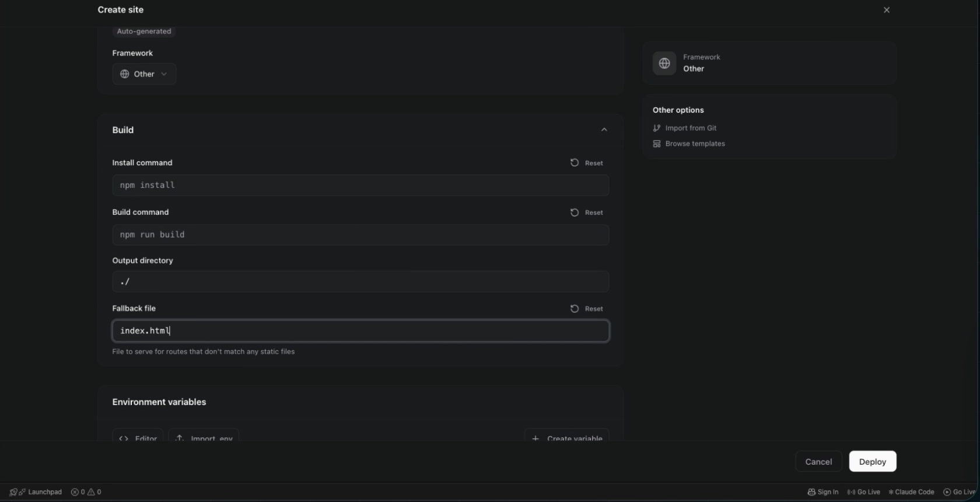Click the Environment variables heading
The image size is (980, 502).
(x=159, y=402)
